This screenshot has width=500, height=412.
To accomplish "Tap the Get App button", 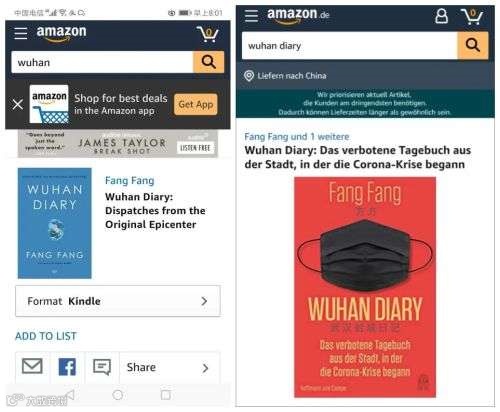I will (x=196, y=104).
